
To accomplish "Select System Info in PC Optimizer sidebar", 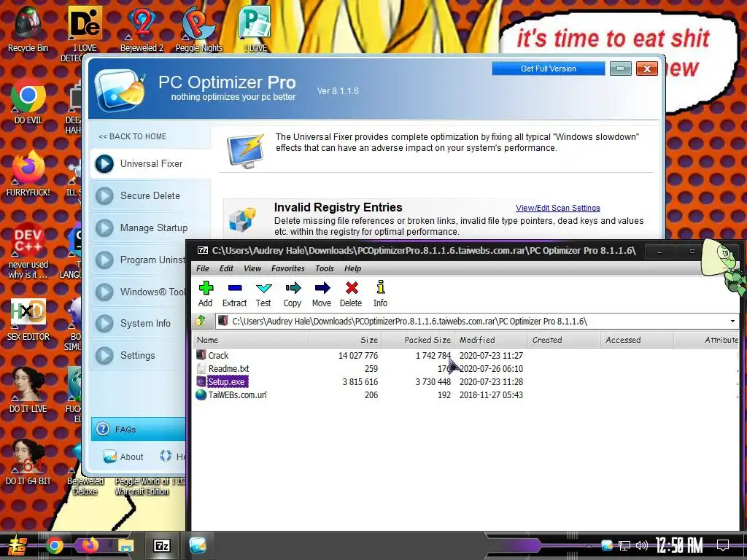I will (x=139, y=323).
